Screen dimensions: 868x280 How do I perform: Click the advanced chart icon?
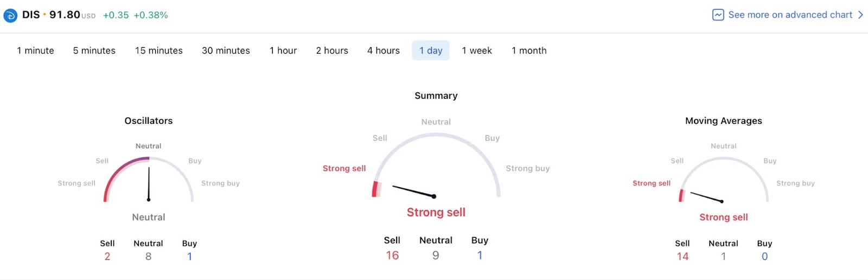718,15
